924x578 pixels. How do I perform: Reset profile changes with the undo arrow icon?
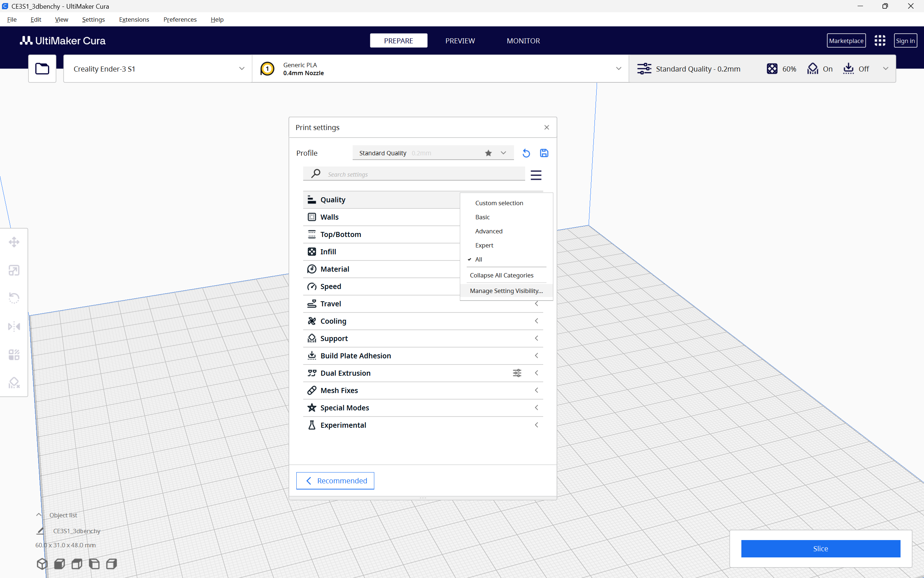[526, 153]
